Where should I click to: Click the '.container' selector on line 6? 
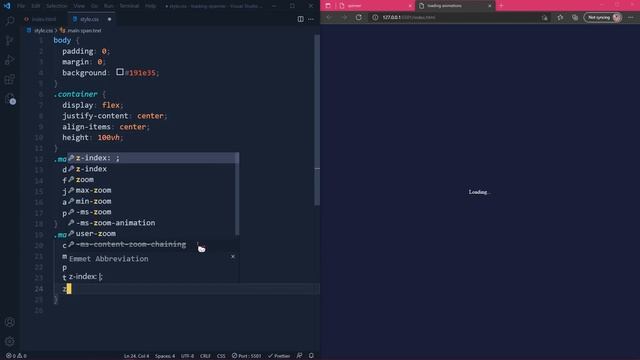pyautogui.click(x=76, y=94)
